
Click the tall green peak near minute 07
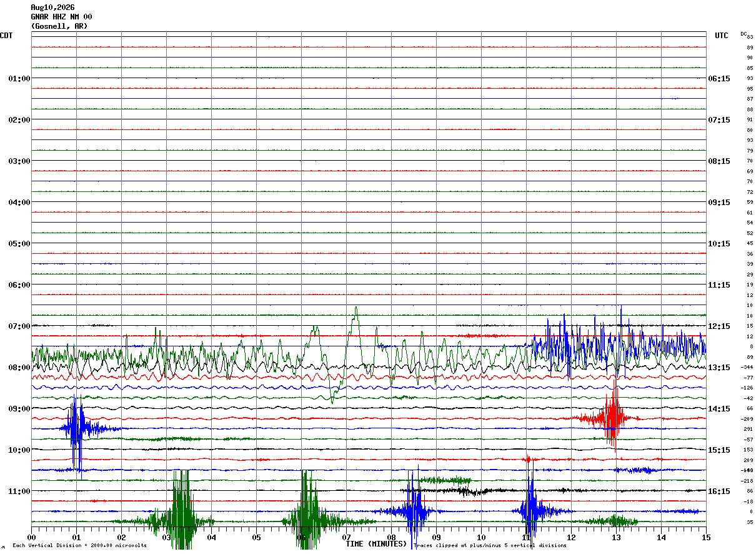tap(356, 319)
